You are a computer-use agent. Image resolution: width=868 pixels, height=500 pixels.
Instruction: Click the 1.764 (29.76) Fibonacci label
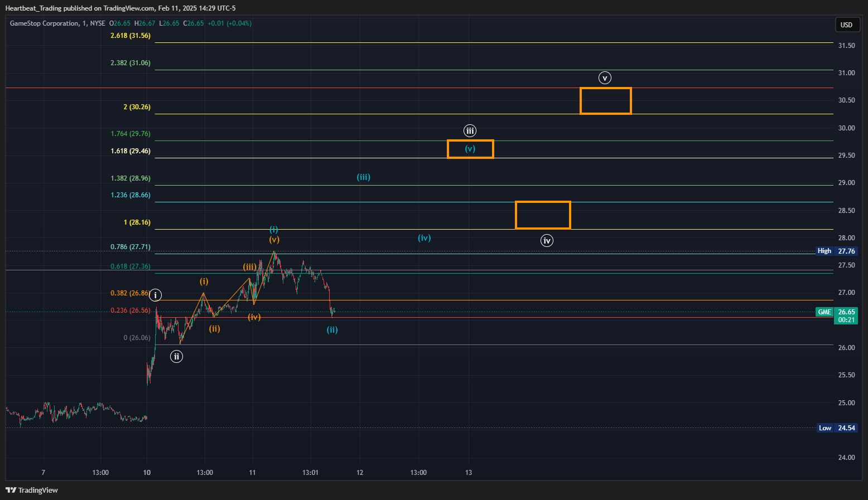click(131, 134)
